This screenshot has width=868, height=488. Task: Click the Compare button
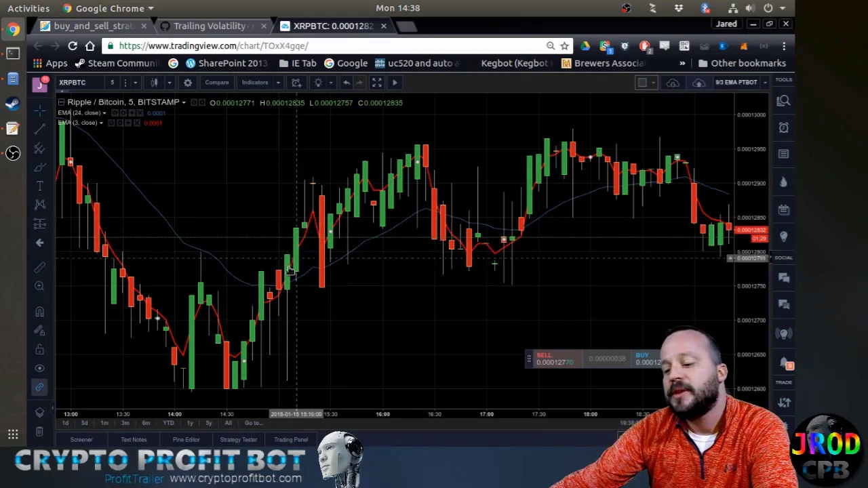(x=217, y=83)
